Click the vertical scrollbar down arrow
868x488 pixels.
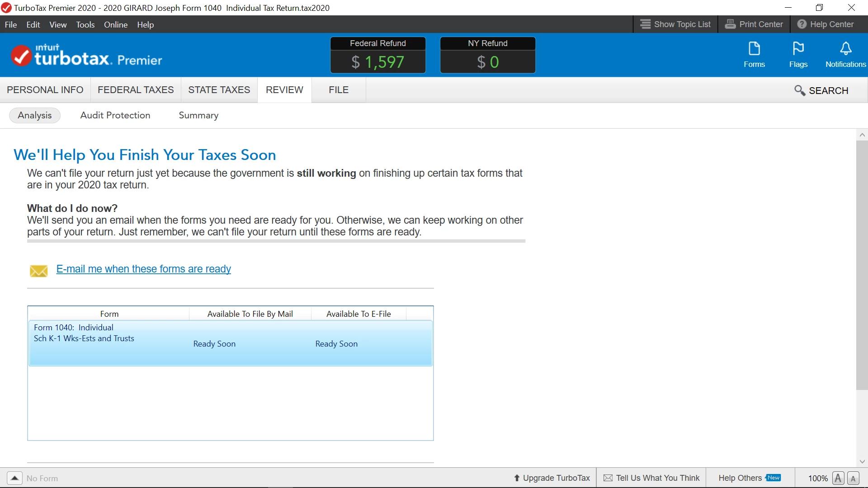pos(862,461)
